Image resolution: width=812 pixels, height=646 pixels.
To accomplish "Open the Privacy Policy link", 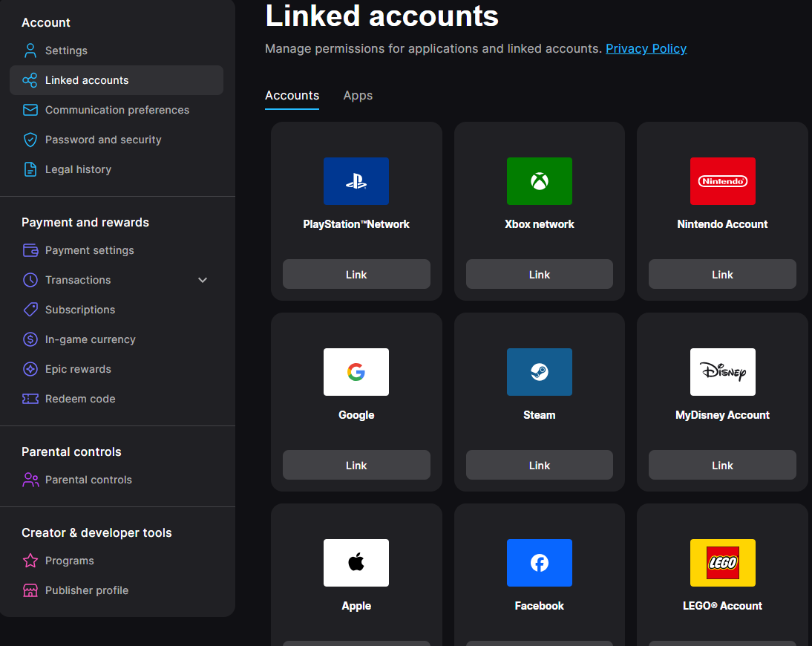I will (x=646, y=49).
